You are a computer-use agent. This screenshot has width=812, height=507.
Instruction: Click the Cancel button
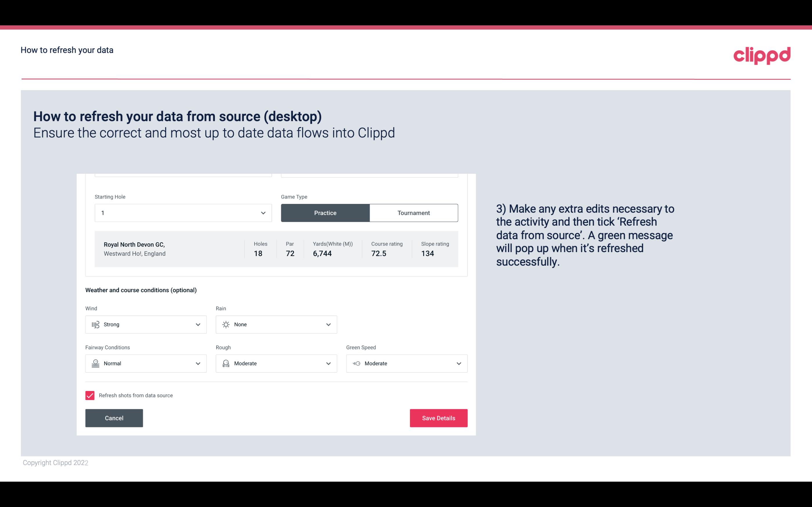(114, 418)
